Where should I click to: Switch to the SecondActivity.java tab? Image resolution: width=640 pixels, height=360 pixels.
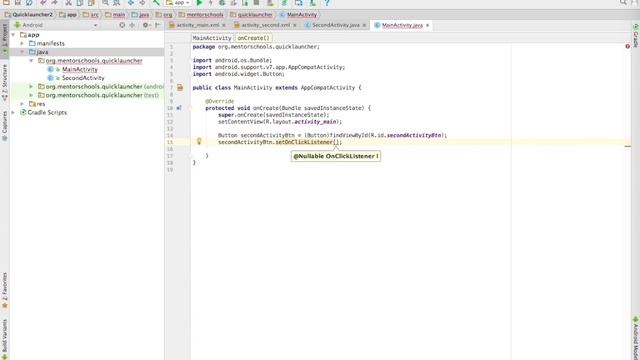pos(336,25)
